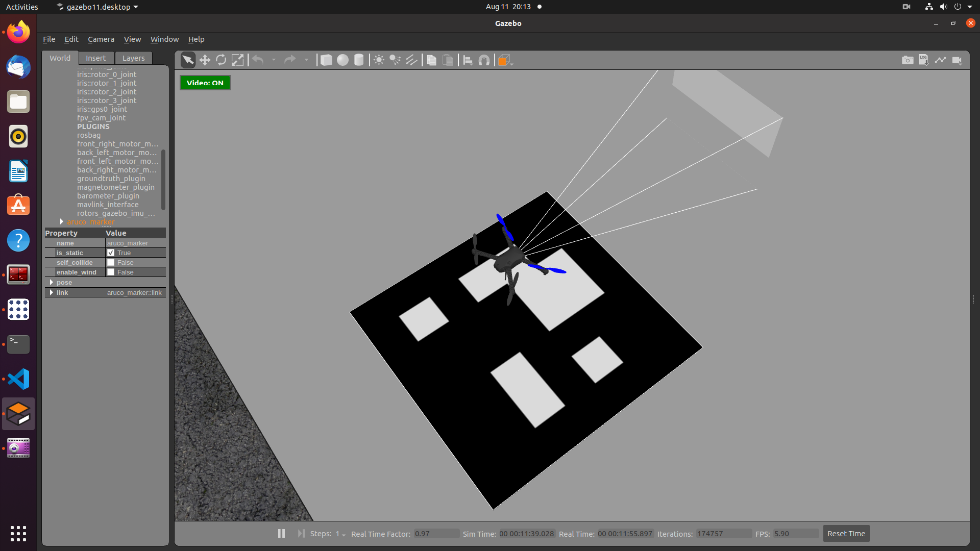Enable the snap magnet tool
This screenshot has height=551, width=980.
coord(484,60)
